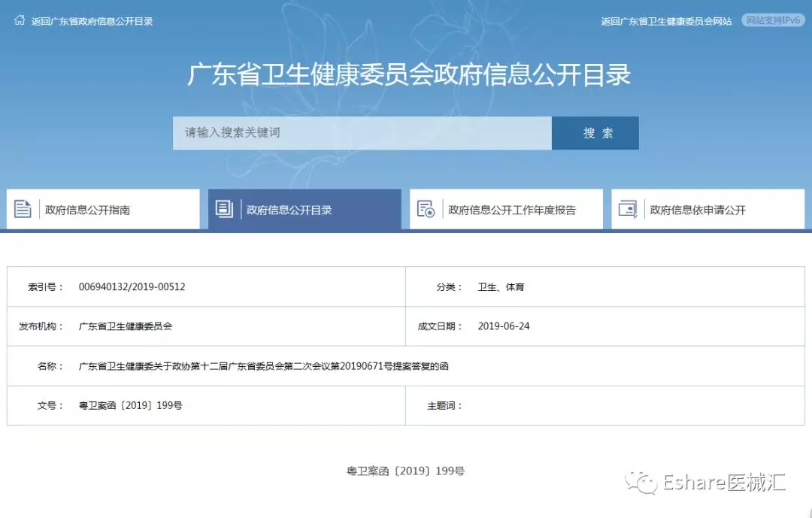Click the list icon beside 政府信息公开目录
812x518 pixels.
[224, 210]
